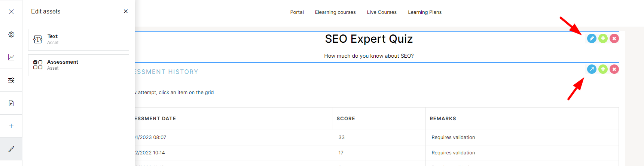The image size is (644, 166).
Task: Close the left sidebar with the X icon
Action: point(11,12)
